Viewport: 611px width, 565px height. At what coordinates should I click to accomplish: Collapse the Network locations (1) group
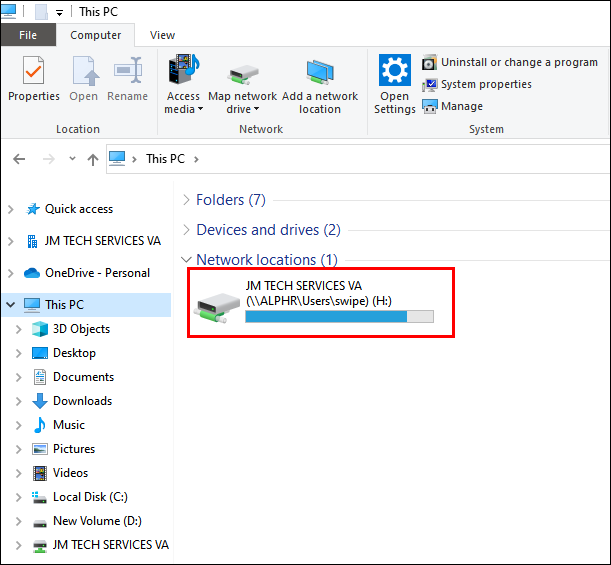(187, 260)
